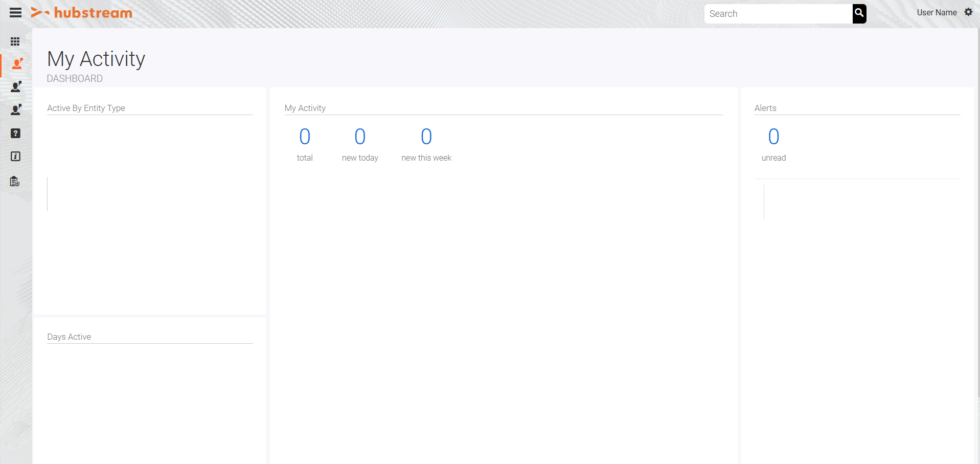Open the settings gear icon
980x464 pixels.
pos(969,12)
